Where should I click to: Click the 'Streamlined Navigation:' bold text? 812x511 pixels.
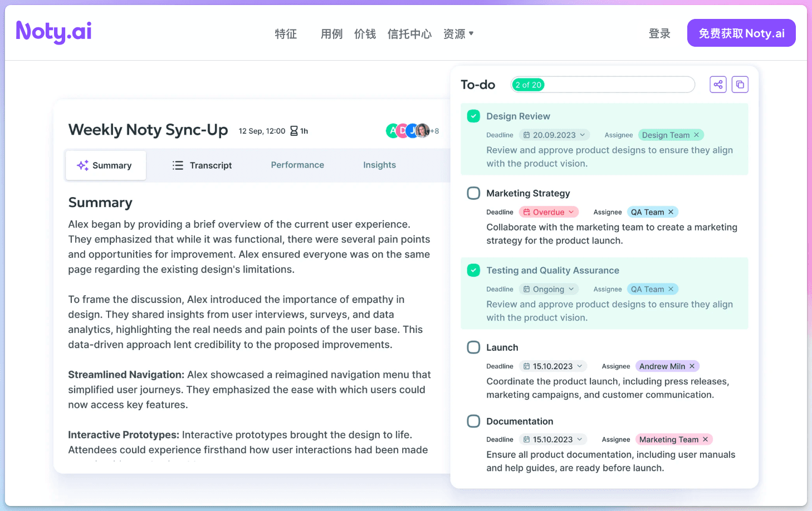tap(126, 375)
